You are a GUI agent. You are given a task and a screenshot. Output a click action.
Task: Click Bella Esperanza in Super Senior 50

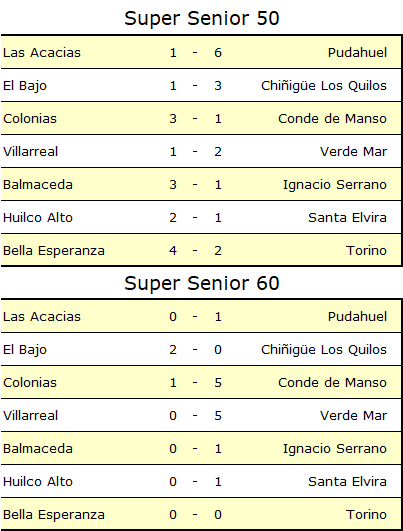(54, 251)
